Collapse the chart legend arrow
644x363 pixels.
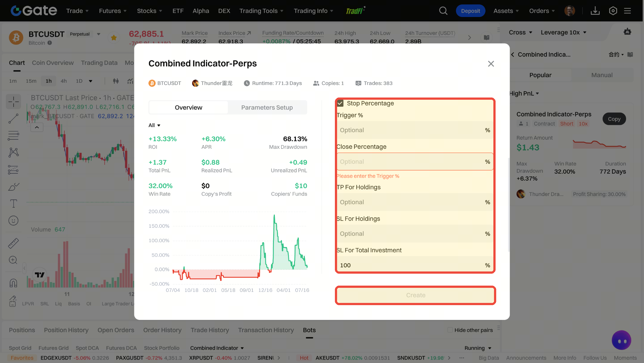coord(37,127)
